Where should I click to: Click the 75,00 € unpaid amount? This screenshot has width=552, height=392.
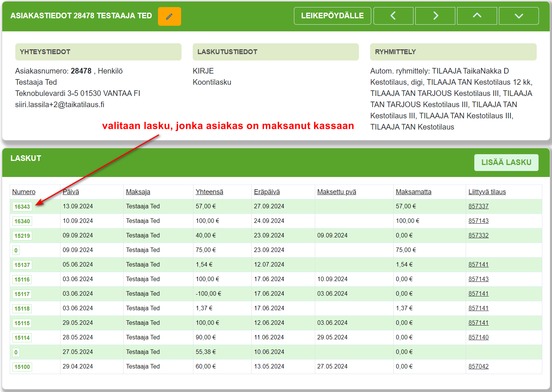[x=406, y=250]
